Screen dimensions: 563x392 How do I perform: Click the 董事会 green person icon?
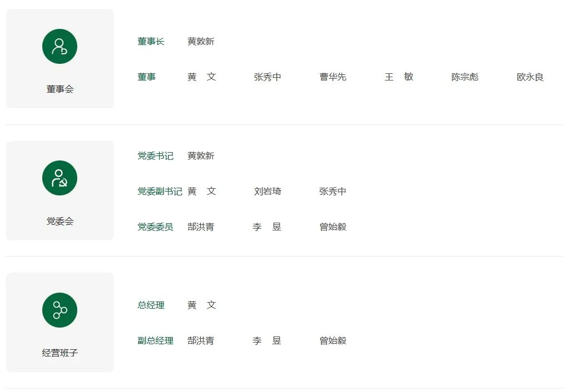click(x=59, y=46)
